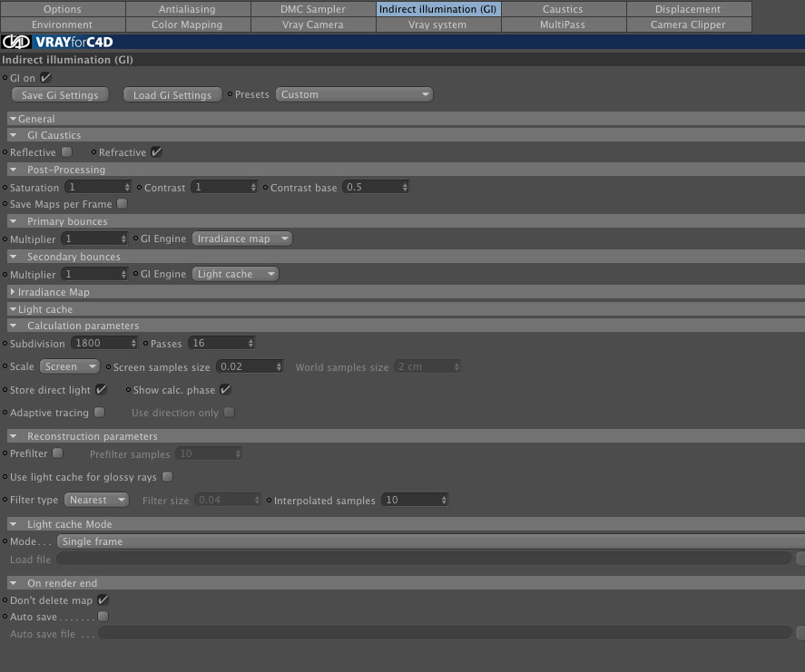805x672 pixels.
Task: Expand the Irradiance Map section
Action: tap(13, 291)
